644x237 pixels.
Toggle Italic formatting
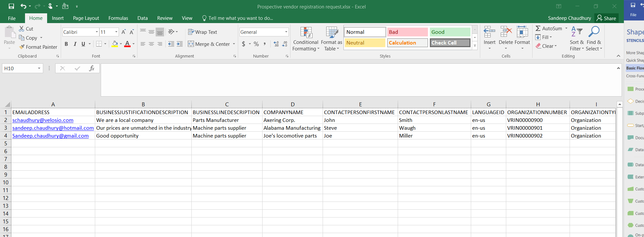click(75, 44)
